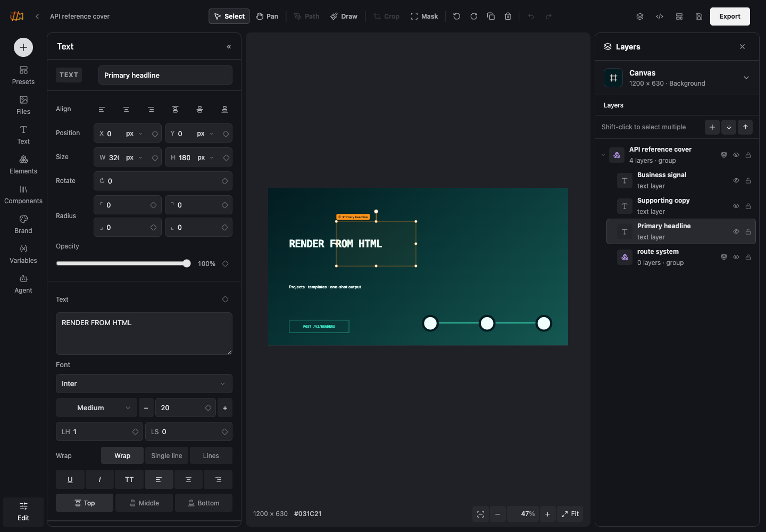Rotate clockwise using the toolbar icon
This screenshot has height=532, width=766.
tap(473, 16)
